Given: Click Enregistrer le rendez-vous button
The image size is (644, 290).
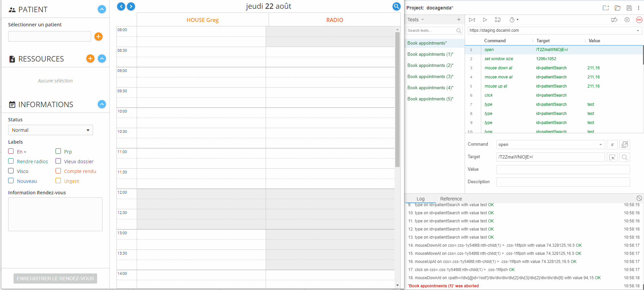Looking at the screenshot, I should (x=55, y=279).
